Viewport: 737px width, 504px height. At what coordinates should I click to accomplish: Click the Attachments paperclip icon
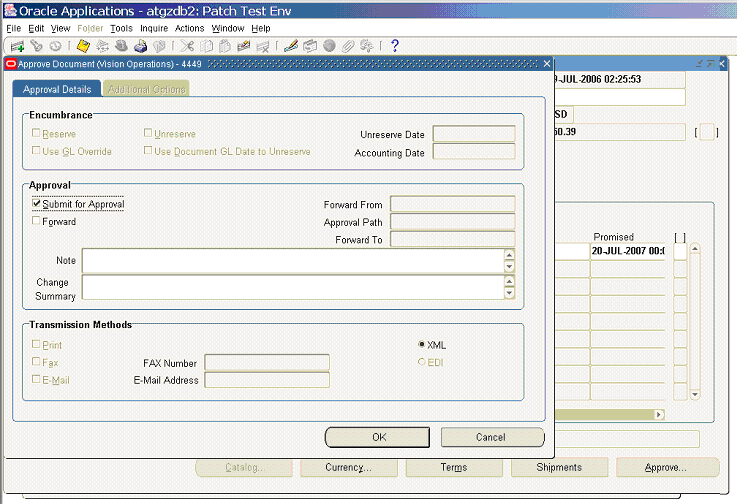coord(348,46)
